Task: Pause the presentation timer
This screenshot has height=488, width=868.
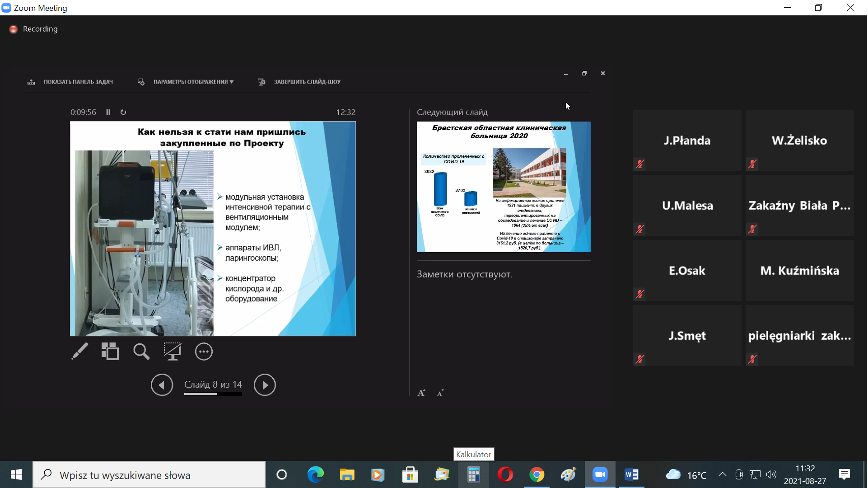Action: click(108, 112)
